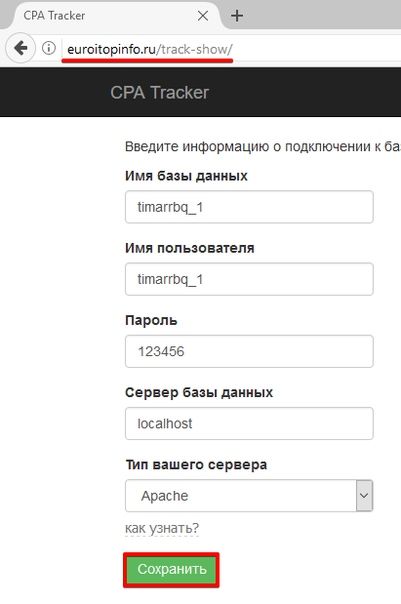Screen dimensions: 401x604
Task: Go back with the browser back arrow
Action: pos(20,48)
